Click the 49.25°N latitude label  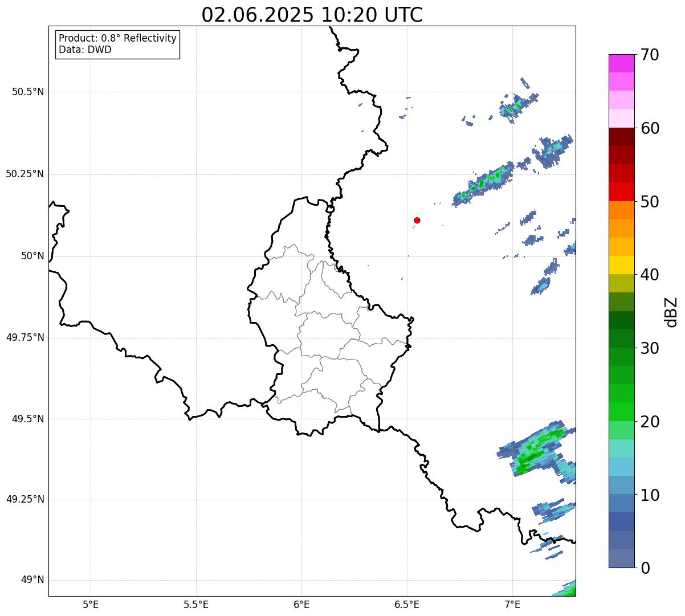(x=25, y=500)
